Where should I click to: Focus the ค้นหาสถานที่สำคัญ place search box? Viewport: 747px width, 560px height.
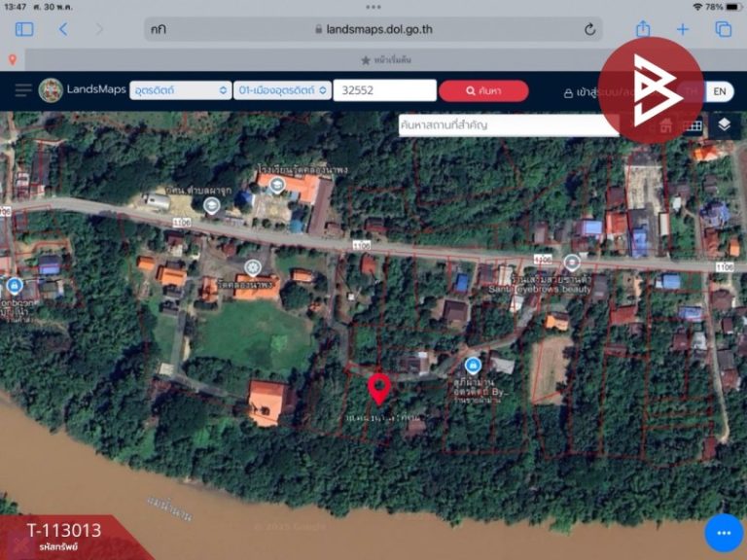pos(509,125)
